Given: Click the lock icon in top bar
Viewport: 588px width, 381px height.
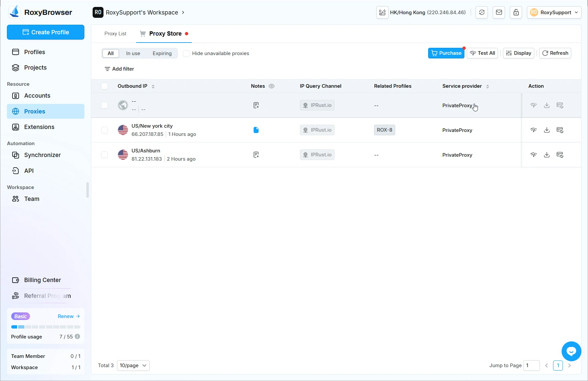Looking at the screenshot, I should 516,13.
